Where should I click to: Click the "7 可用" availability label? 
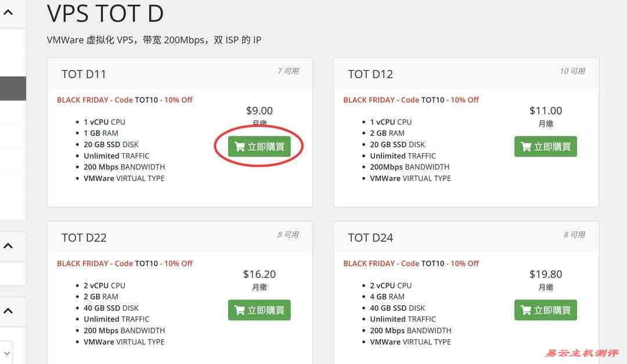[x=288, y=71]
